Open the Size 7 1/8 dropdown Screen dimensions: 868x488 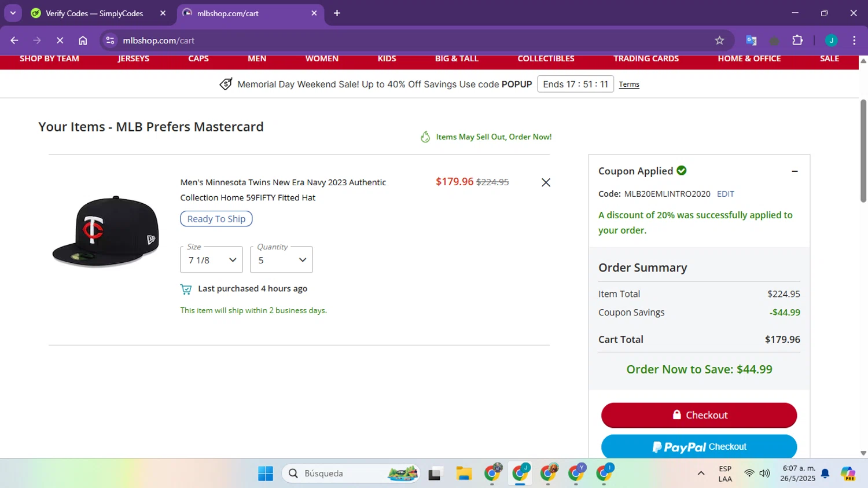[x=211, y=260]
